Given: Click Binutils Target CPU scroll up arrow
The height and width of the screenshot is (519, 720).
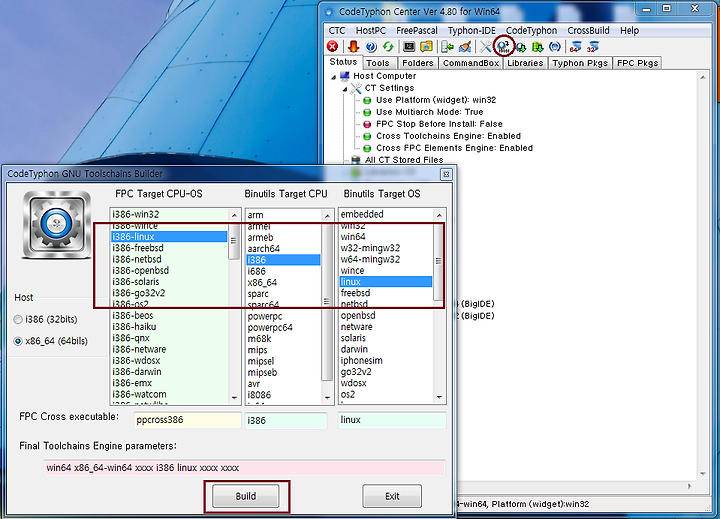Looking at the screenshot, I should [x=327, y=215].
